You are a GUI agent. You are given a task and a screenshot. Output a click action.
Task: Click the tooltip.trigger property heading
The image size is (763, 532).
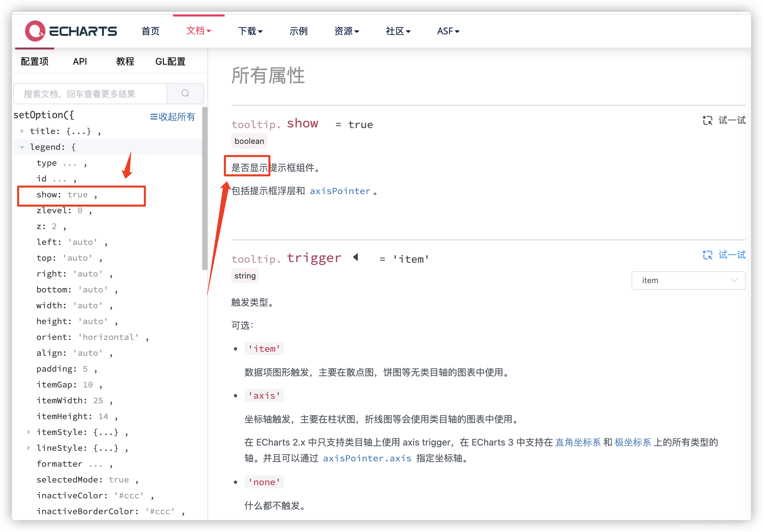(286, 258)
